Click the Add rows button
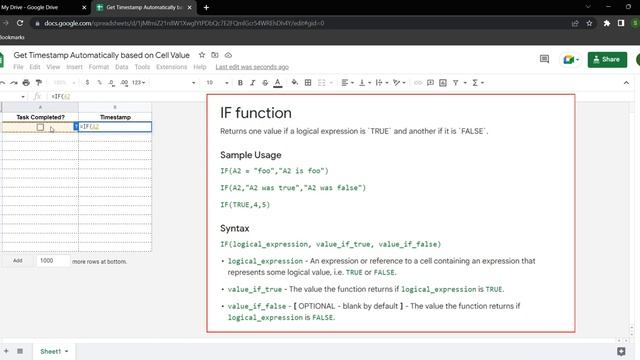 [18, 261]
